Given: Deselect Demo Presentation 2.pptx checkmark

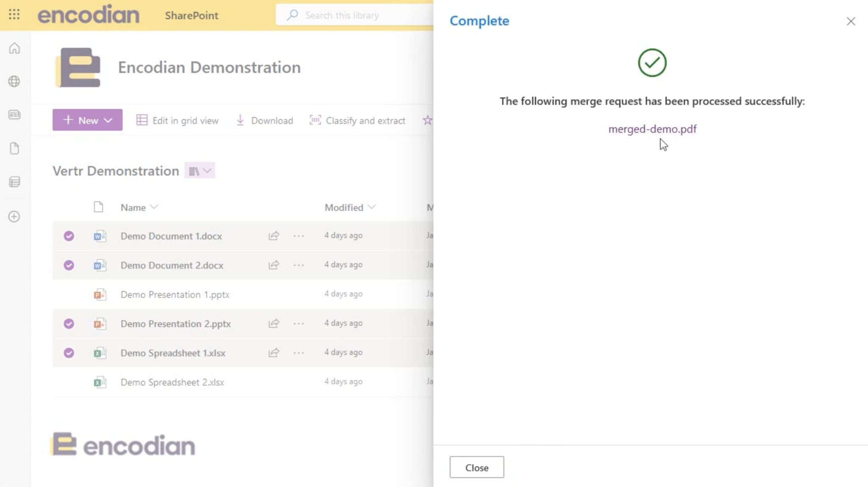Looking at the screenshot, I should click(x=69, y=324).
